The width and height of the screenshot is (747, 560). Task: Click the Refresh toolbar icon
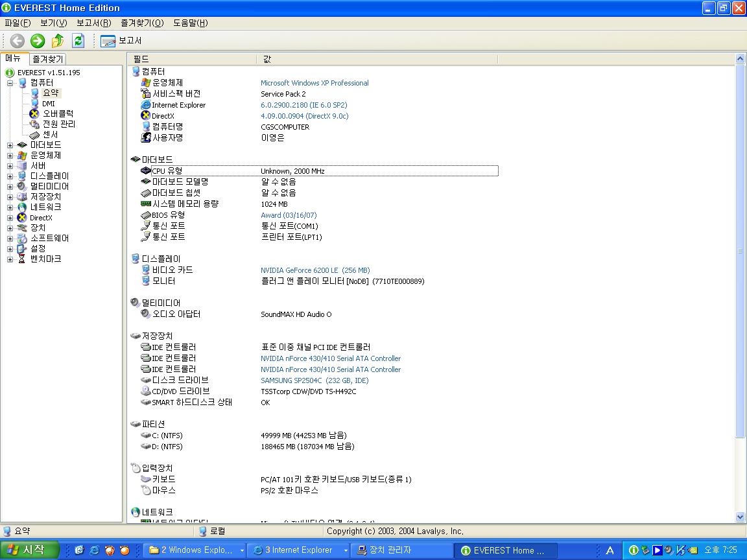78,41
